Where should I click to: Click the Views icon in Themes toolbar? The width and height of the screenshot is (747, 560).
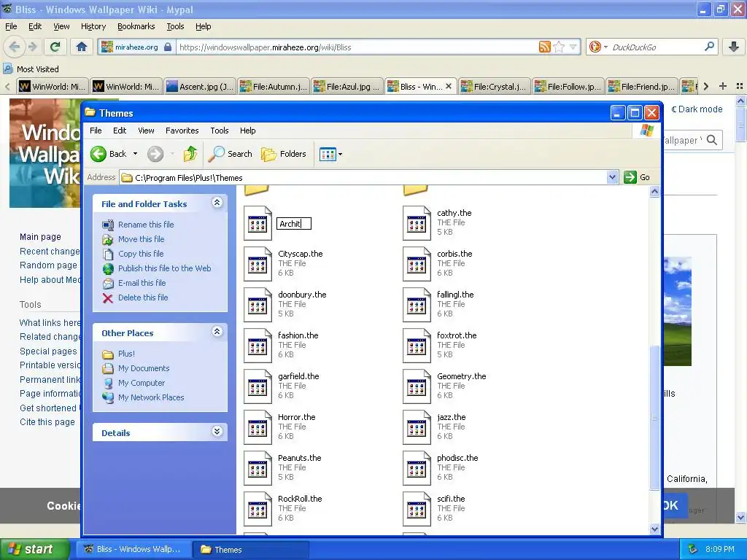(x=328, y=154)
